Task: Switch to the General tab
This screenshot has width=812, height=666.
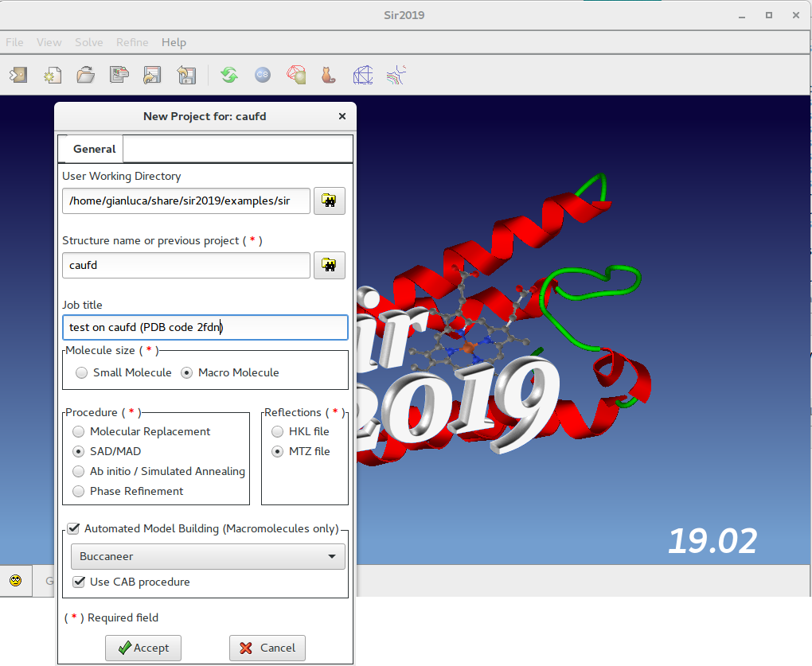Action: (x=94, y=149)
